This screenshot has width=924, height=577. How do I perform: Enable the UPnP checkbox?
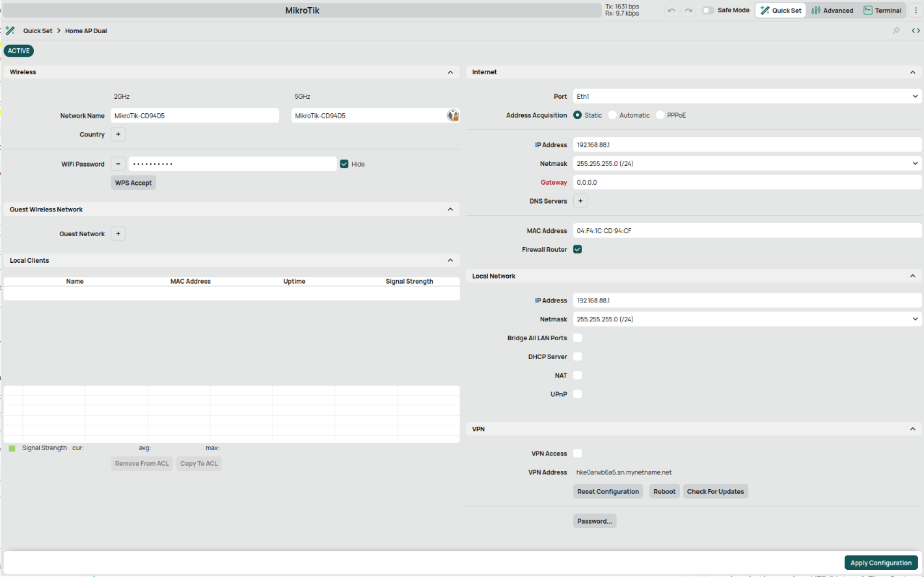tap(577, 394)
